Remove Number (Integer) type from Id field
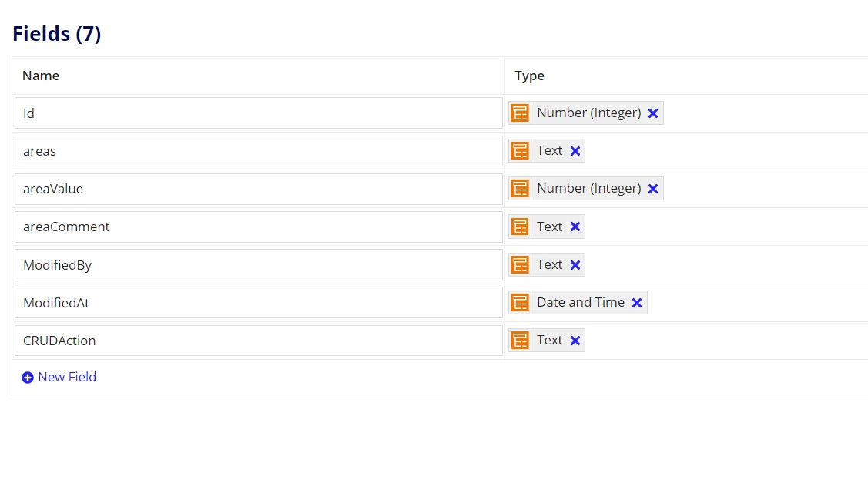 click(653, 113)
